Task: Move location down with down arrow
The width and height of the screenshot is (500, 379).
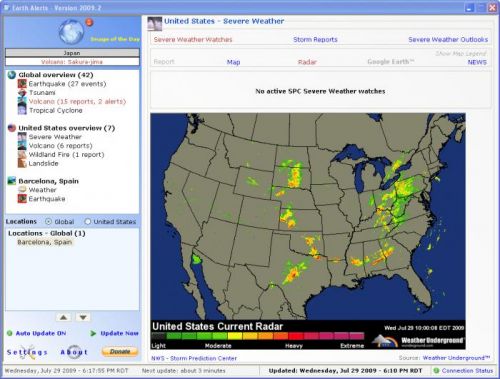Action: click(83, 317)
